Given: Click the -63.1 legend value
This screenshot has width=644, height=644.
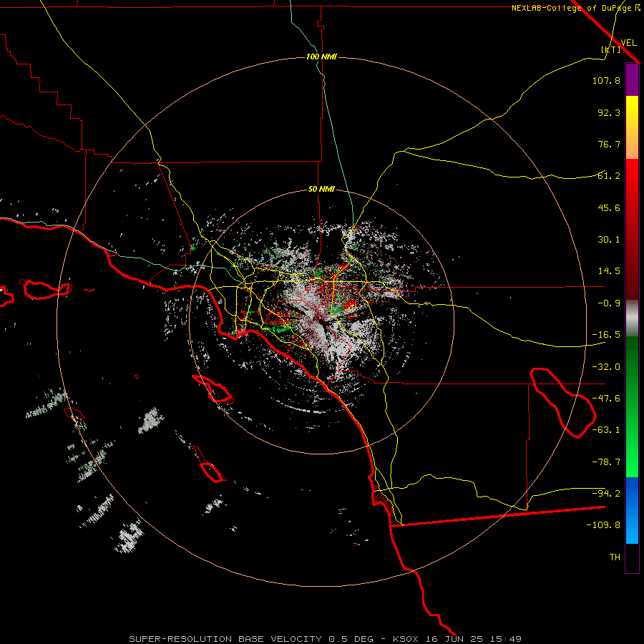Looking at the screenshot, I should [606, 430].
